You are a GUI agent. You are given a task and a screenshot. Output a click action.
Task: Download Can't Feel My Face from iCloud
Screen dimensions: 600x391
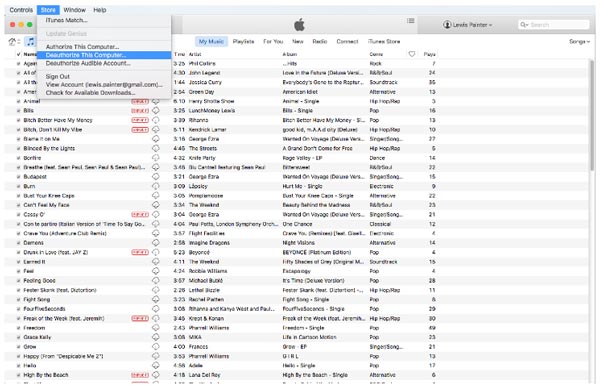156,205
